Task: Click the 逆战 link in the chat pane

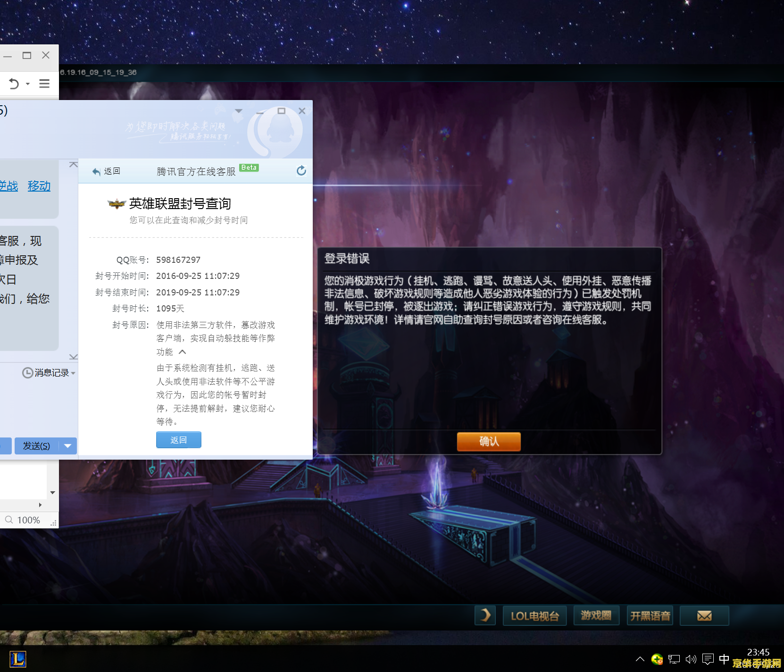Action: [x=8, y=186]
